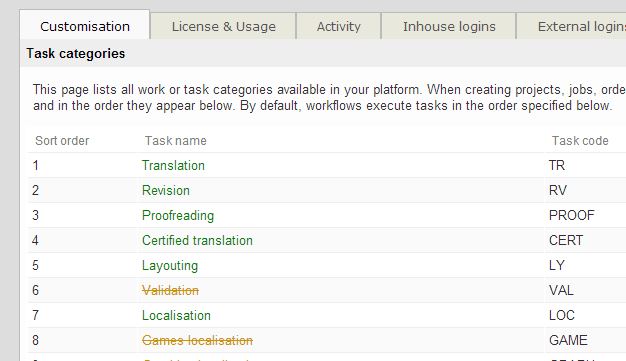Click sort order number 4
This screenshot has width=626, height=361.
pyautogui.click(x=36, y=240)
